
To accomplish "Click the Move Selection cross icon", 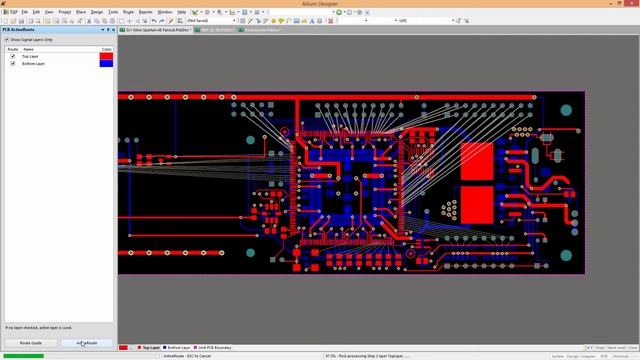I will [129, 21].
